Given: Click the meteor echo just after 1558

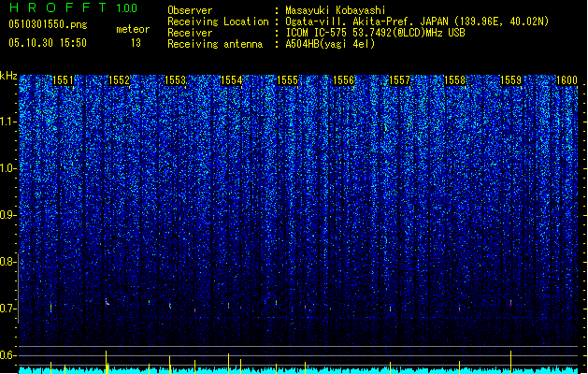Looking at the screenshot, I should pyautogui.click(x=459, y=309).
